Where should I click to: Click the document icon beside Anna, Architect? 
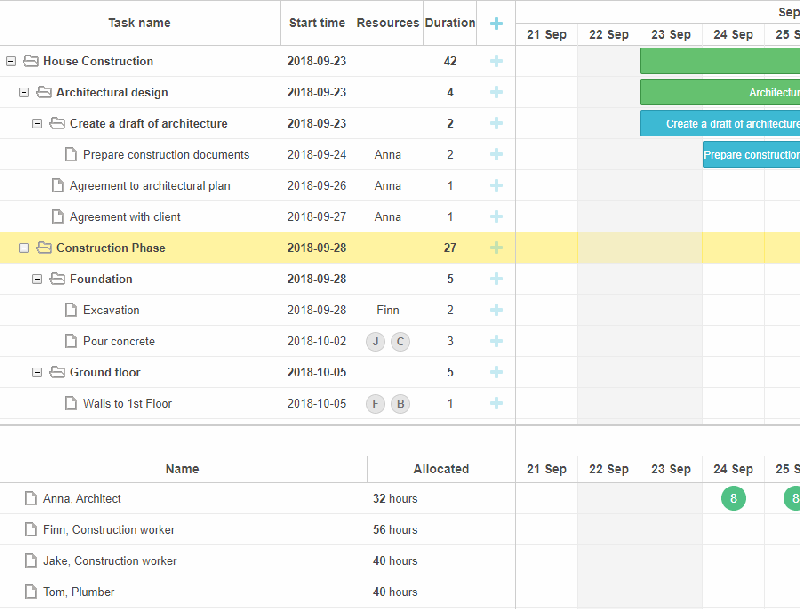[x=30, y=498]
